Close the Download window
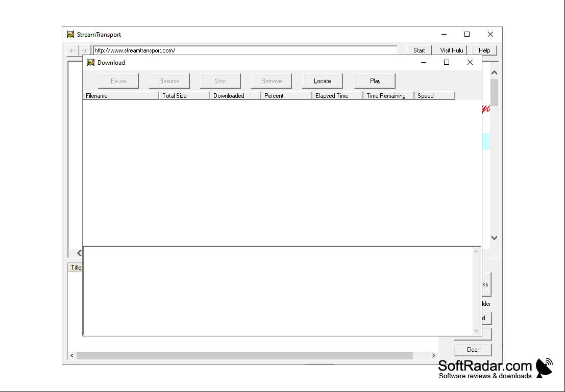 (x=470, y=62)
